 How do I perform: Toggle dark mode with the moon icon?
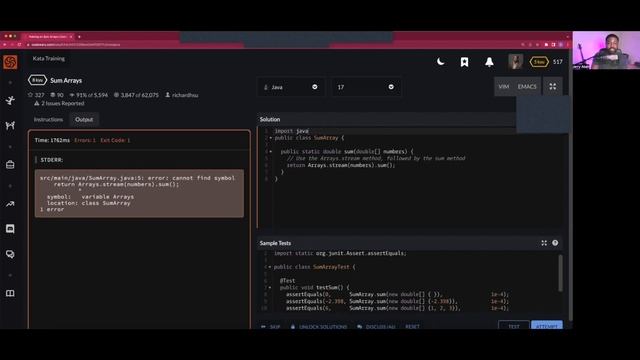pos(440,62)
